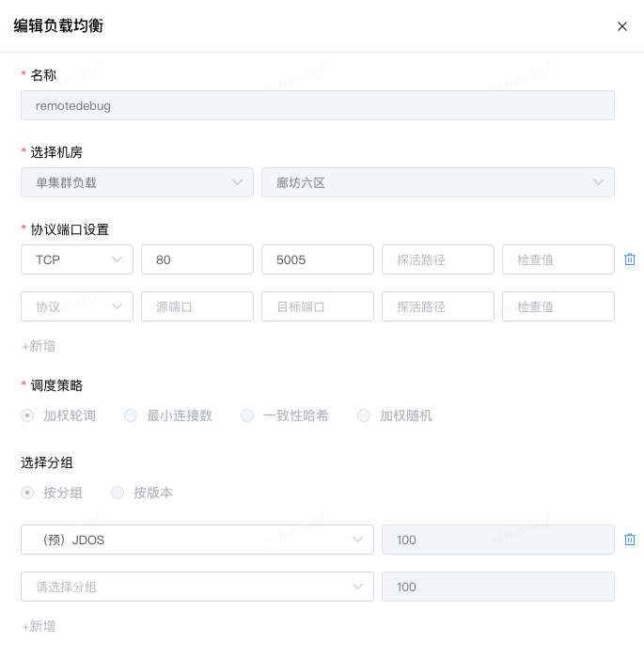Open the TCP protocol dropdown
644x658 pixels.
(77, 259)
